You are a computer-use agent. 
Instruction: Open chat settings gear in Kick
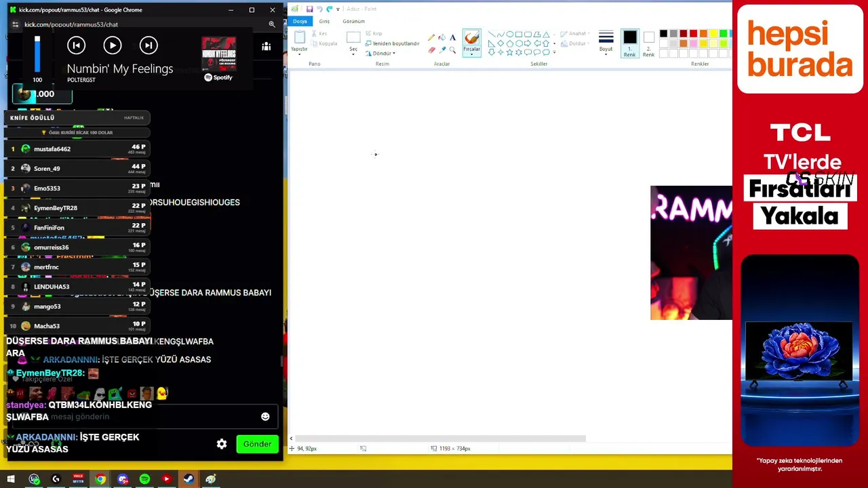pos(222,444)
